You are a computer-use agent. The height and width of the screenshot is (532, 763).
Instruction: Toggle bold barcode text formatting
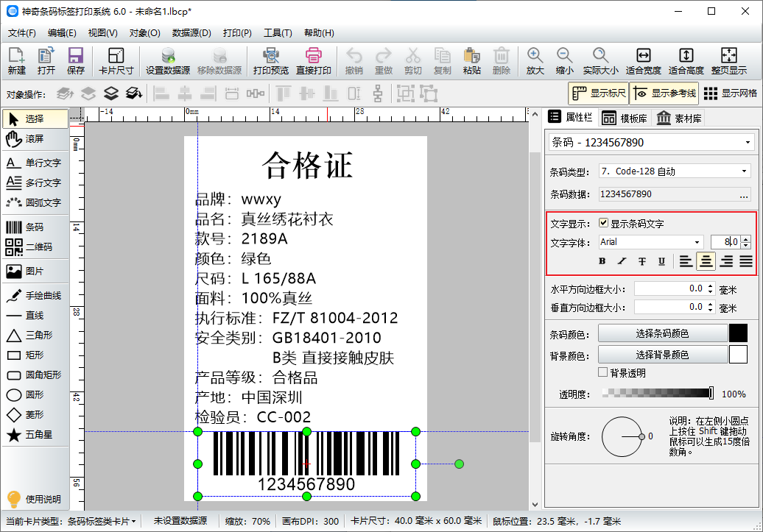pyautogui.click(x=602, y=261)
